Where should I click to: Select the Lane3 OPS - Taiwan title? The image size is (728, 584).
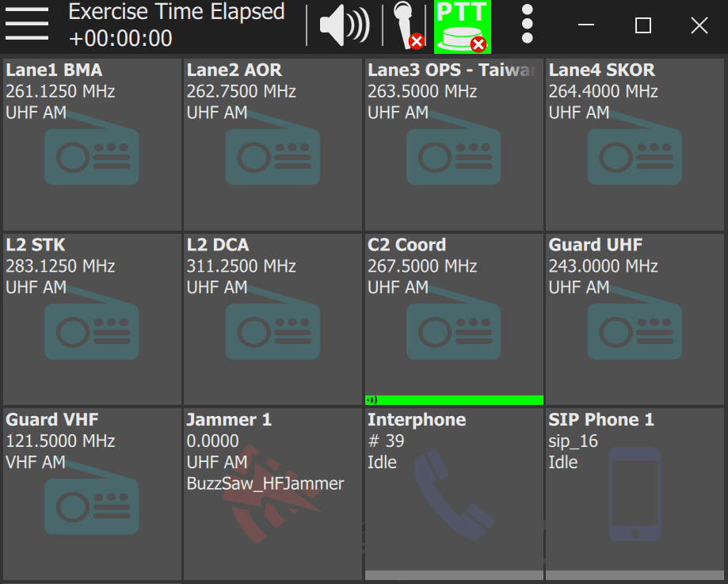(x=452, y=71)
